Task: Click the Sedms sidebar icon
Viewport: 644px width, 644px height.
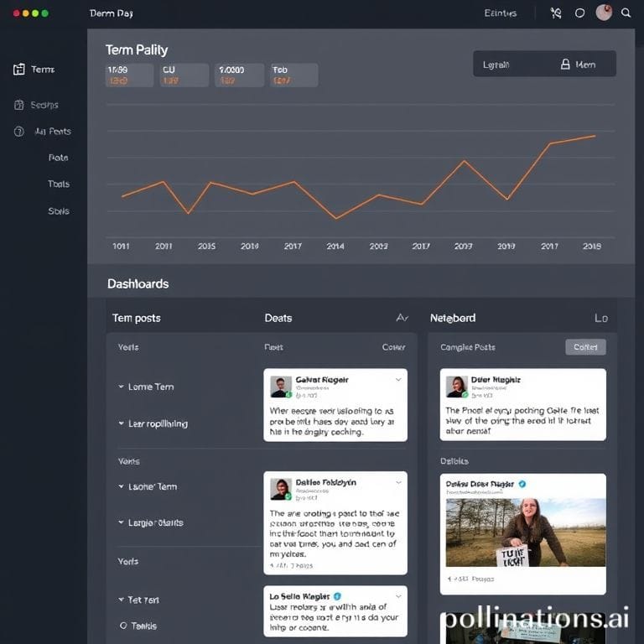Action: click(19, 105)
